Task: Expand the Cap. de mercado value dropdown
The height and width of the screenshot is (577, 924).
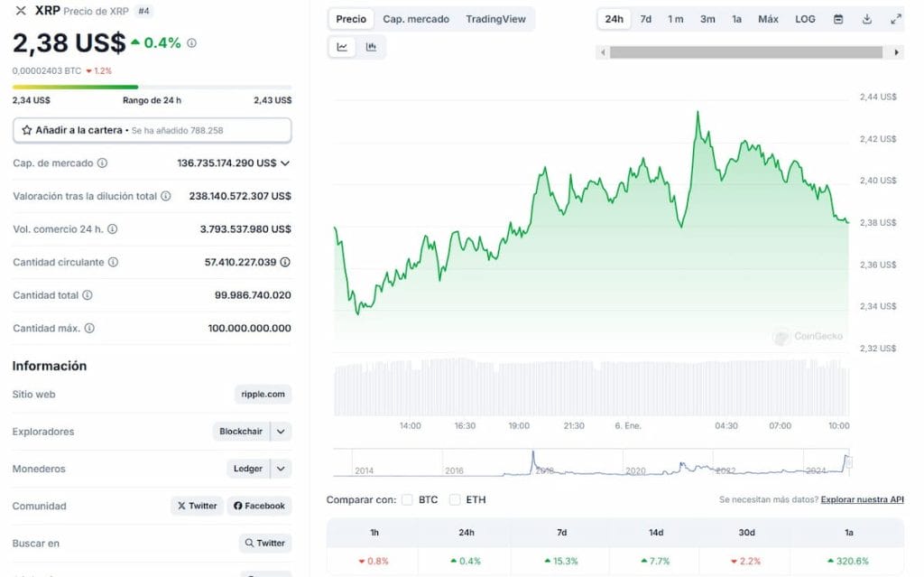Action: [285, 163]
